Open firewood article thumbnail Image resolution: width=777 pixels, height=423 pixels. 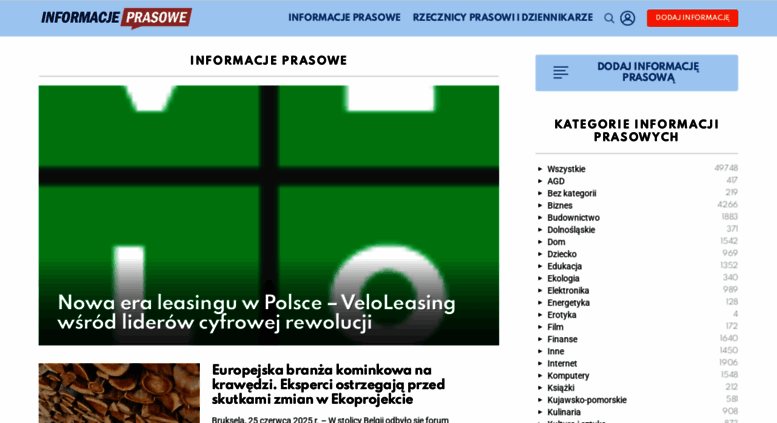click(119, 393)
